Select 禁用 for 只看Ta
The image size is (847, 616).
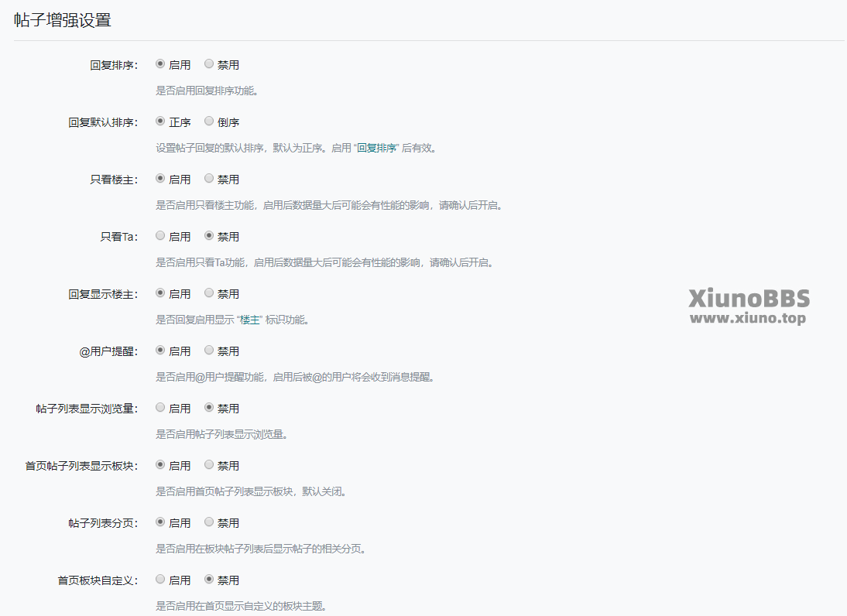pyautogui.click(x=209, y=236)
